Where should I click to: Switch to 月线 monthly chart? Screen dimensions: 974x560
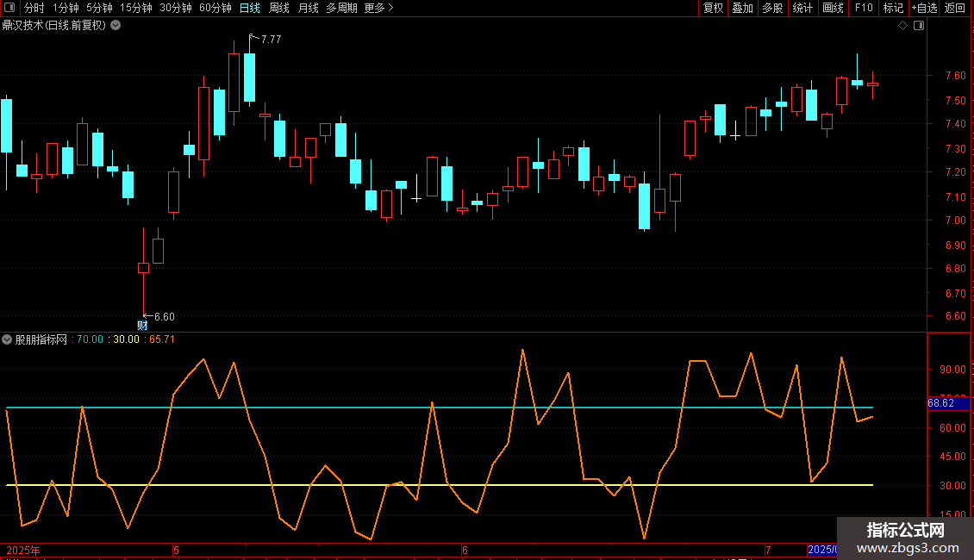point(308,8)
